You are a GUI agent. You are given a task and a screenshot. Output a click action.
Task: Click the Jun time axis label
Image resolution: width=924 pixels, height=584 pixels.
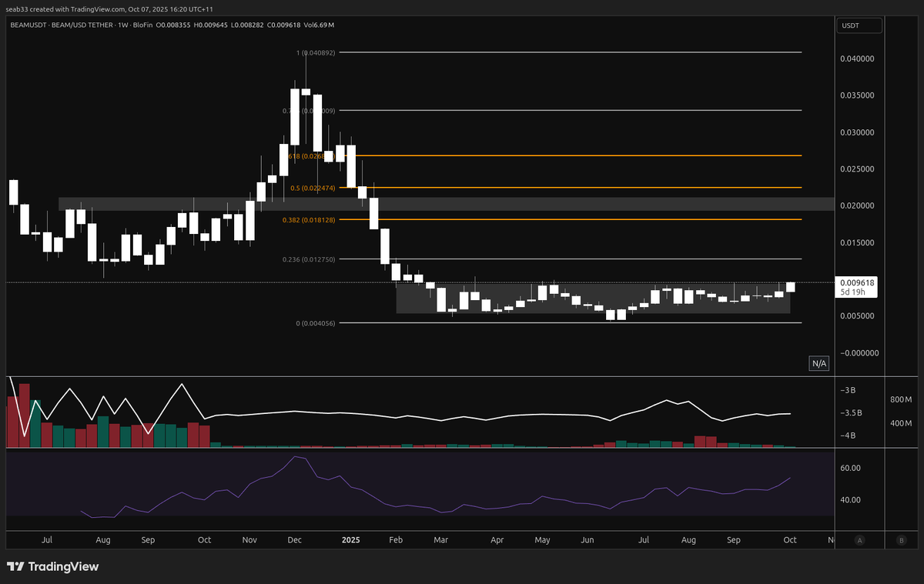587,541
